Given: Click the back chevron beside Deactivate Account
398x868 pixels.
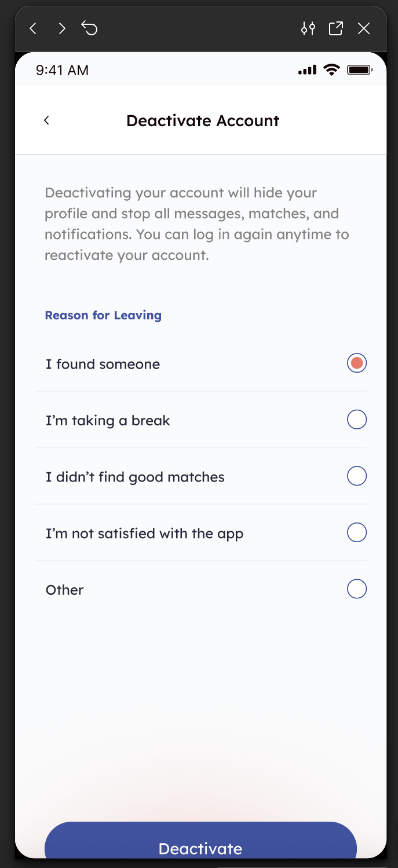Looking at the screenshot, I should pos(46,120).
